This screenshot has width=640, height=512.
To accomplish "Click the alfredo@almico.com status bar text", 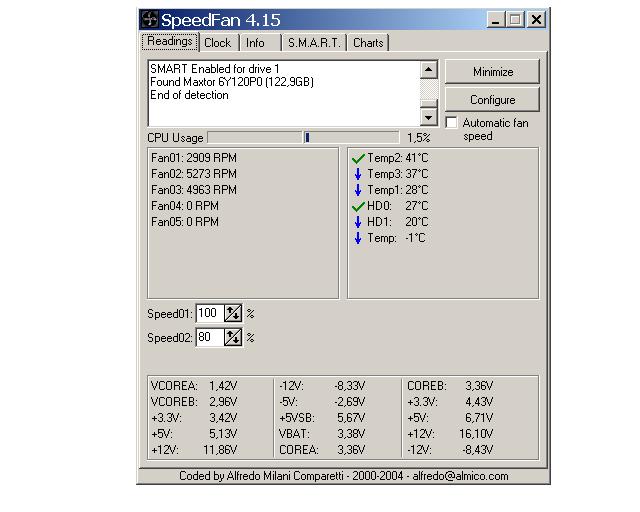I will coord(460,476).
